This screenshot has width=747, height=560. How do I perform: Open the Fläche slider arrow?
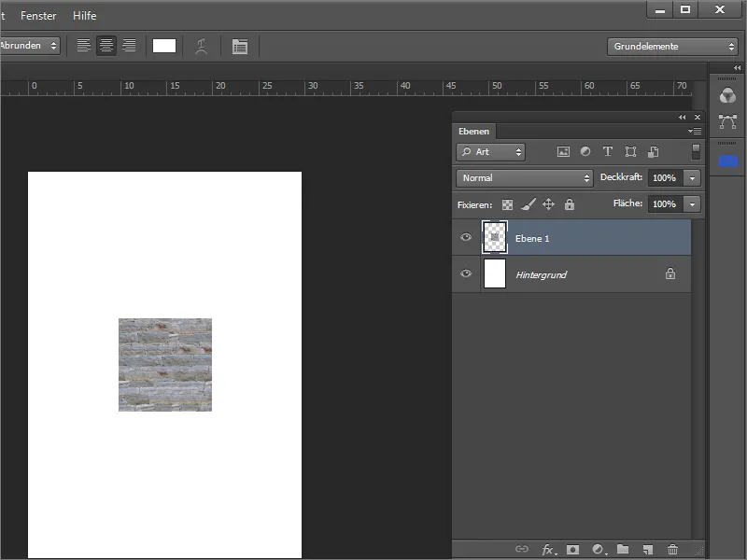tap(692, 204)
